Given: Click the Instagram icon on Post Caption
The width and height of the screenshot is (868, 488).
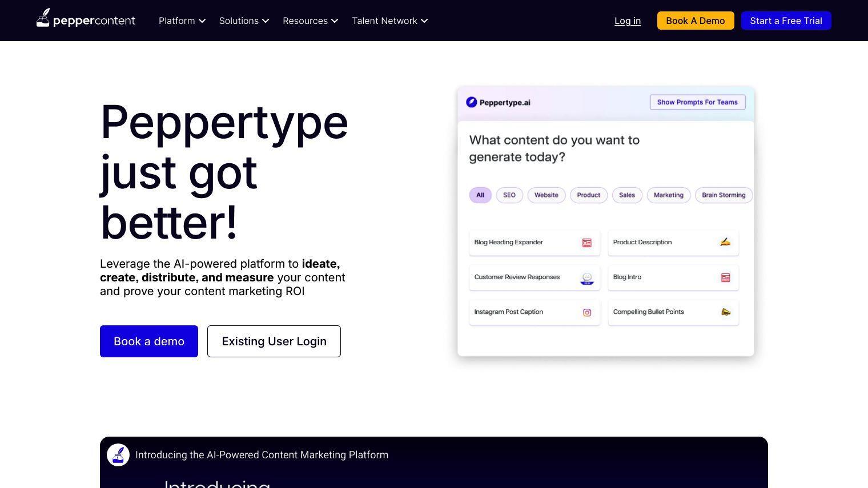Looking at the screenshot, I should point(586,313).
